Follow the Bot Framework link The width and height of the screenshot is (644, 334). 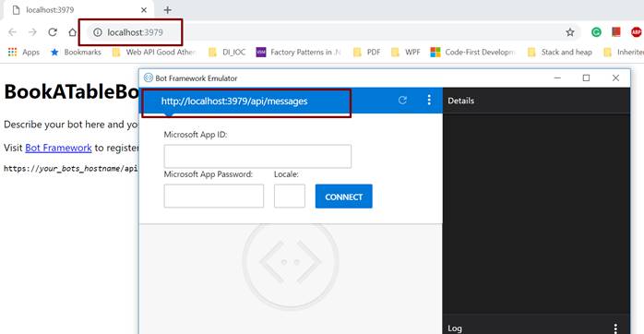(58, 148)
